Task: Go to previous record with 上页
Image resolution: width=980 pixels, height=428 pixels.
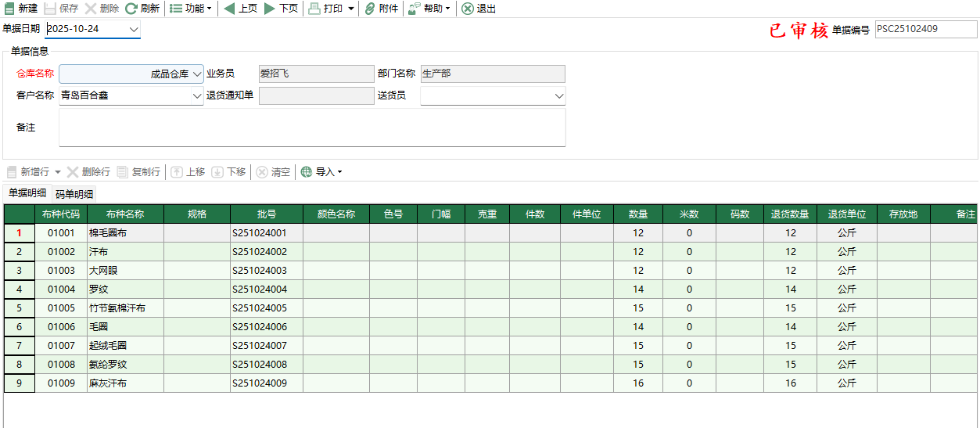Action: point(240,9)
